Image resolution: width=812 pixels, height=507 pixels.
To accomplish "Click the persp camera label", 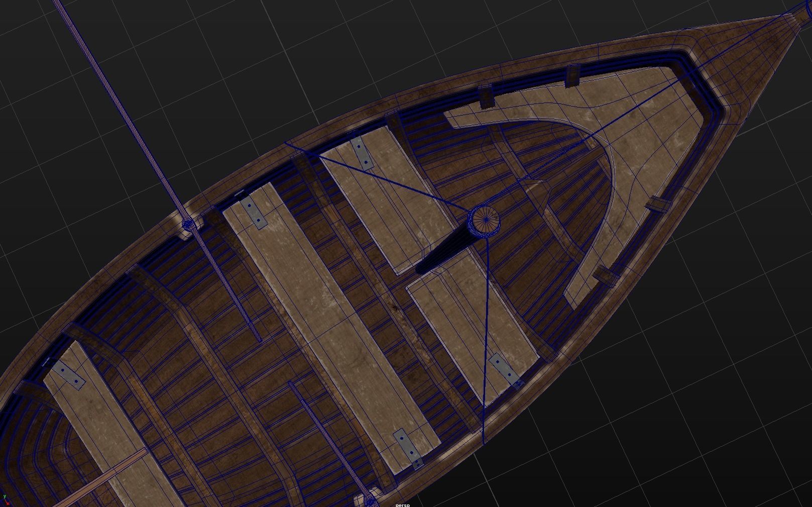I will [x=403, y=504].
